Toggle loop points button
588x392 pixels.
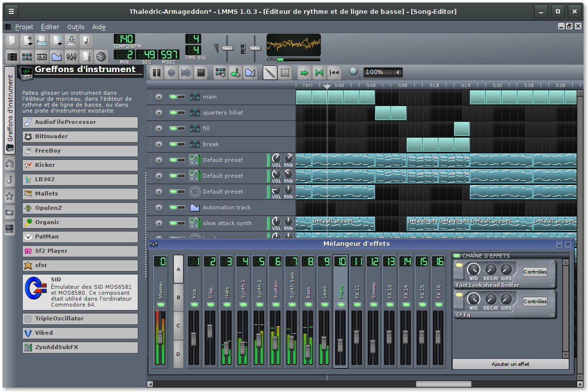pos(319,73)
